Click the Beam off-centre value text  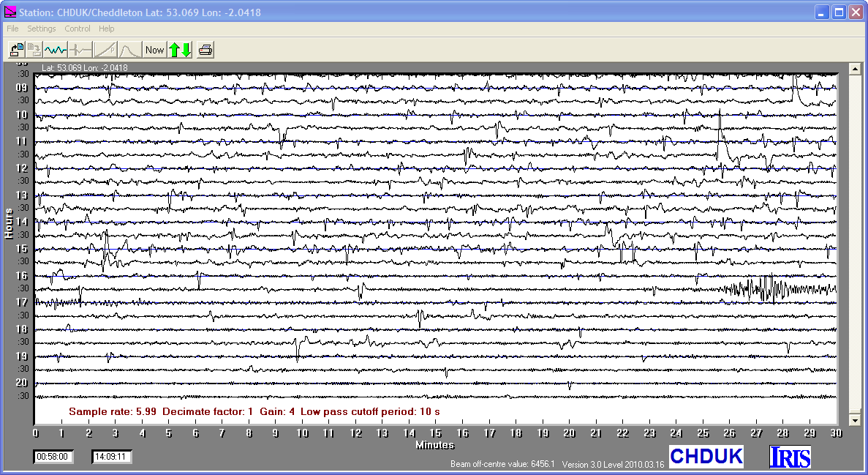coord(502,464)
